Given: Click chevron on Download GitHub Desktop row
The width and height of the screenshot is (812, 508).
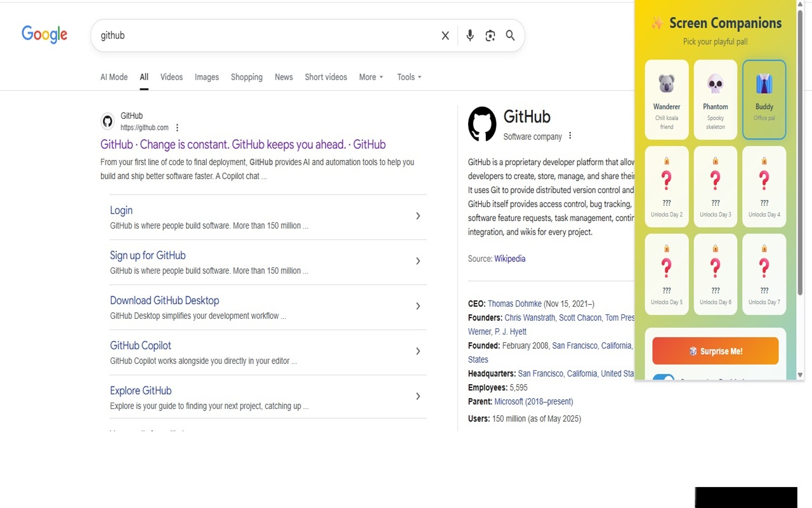Looking at the screenshot, I should 418,306.
